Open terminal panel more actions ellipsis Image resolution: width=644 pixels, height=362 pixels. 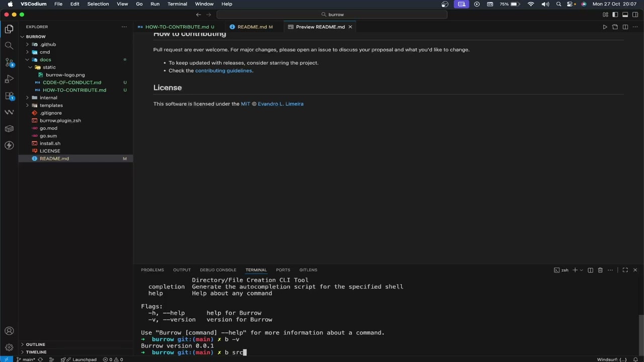click(x=611, y=270)
